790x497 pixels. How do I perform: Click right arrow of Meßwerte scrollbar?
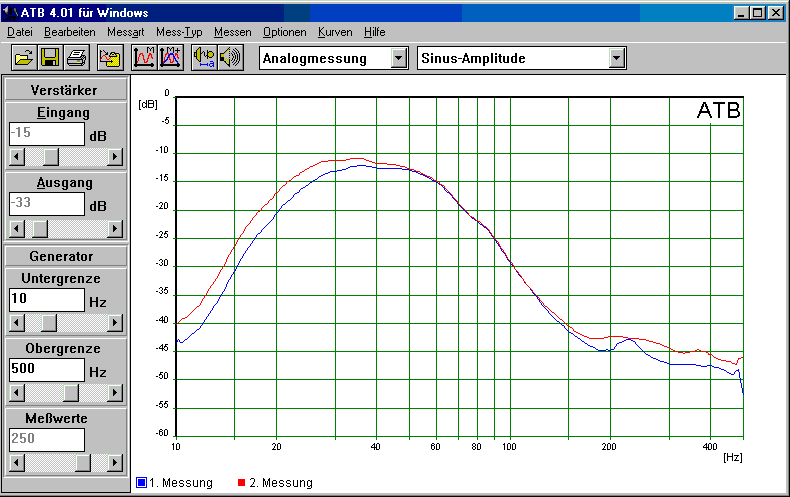pyautogui.click(x=115, y=463)
